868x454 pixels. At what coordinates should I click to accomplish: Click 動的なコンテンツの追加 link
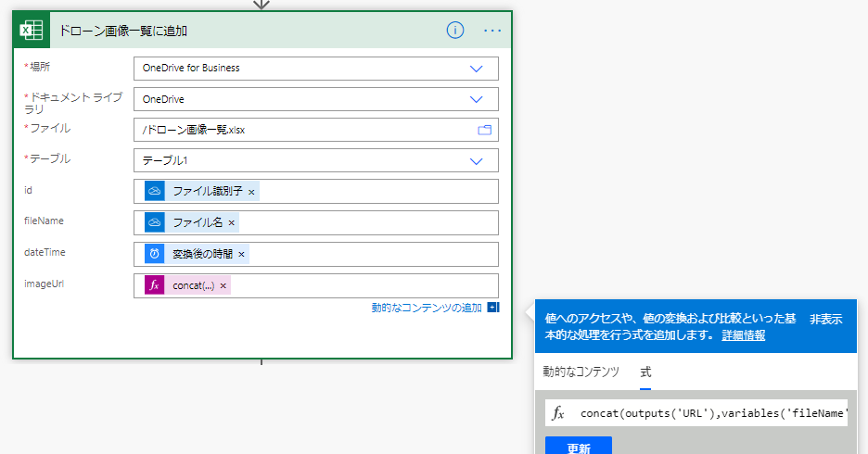[427, 308]
